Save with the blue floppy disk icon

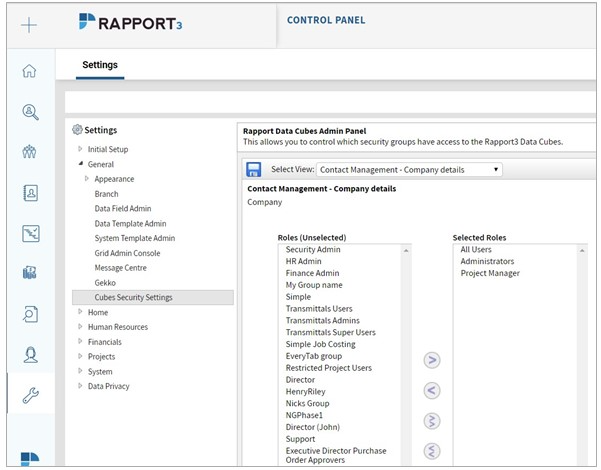tap(253, 169)
